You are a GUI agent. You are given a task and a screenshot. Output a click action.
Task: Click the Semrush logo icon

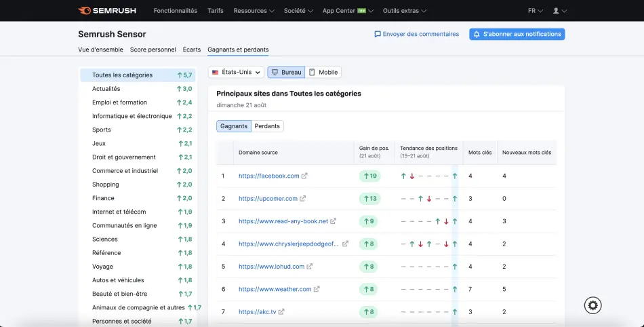click(84, 11)
